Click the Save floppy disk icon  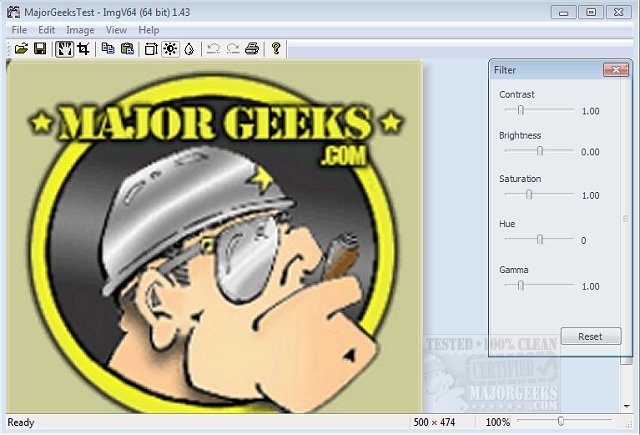(40, 49)
